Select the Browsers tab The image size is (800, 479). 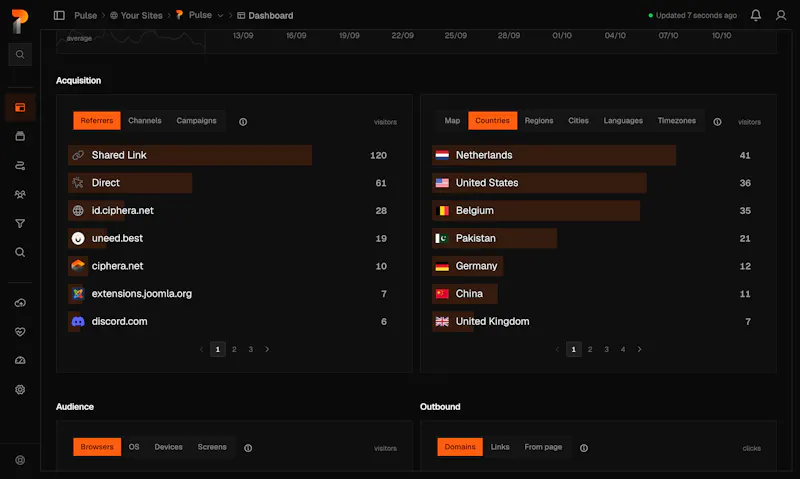click(97, 447)
